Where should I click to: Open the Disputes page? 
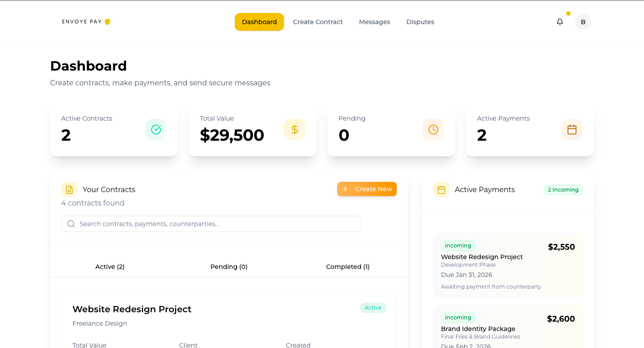point(420,22)
